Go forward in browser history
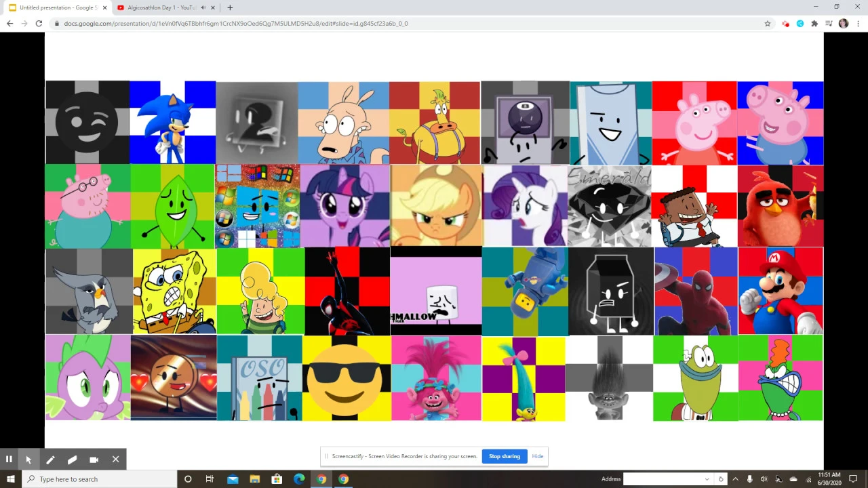 click(24, 23)
